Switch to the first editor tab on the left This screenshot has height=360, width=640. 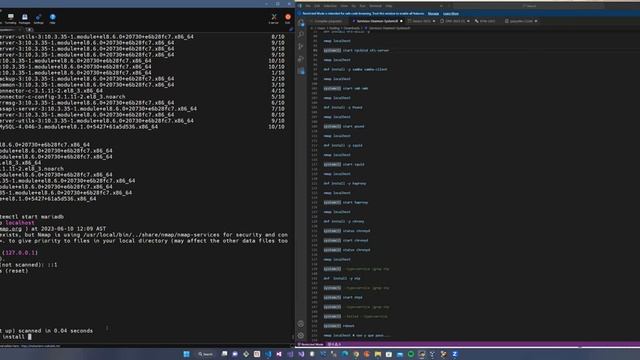(x=329, y=21)
